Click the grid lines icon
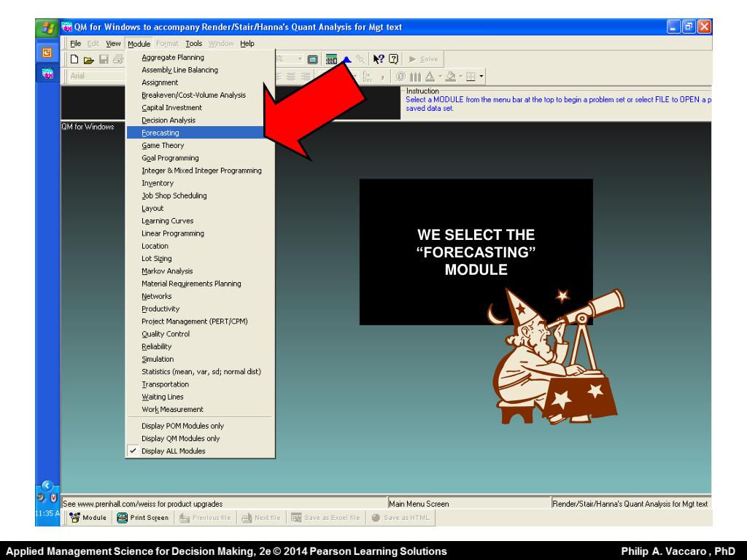The height and width of the screenshot is (560, 747). pyautogui.click(x=471, y=76)
